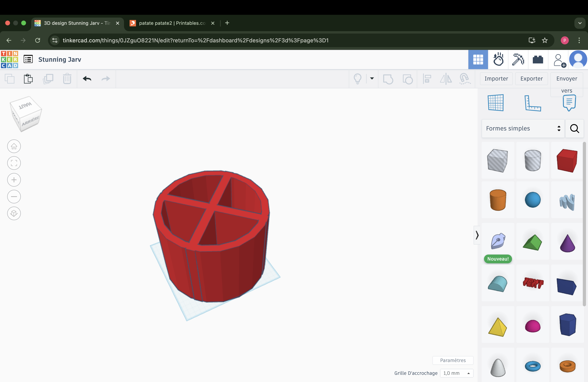Open the Formes simples shape library dropdown

click(x=523, y=128)
